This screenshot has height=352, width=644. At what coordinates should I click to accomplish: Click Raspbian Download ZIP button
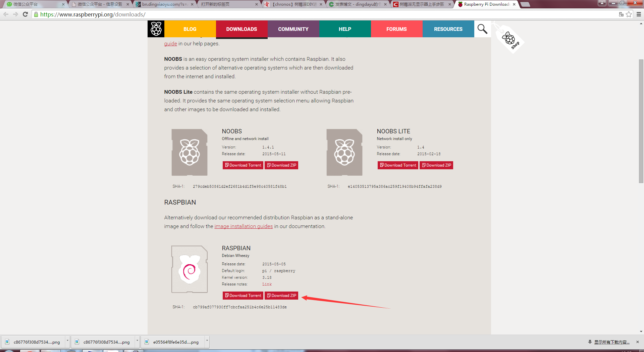(281, 296)
